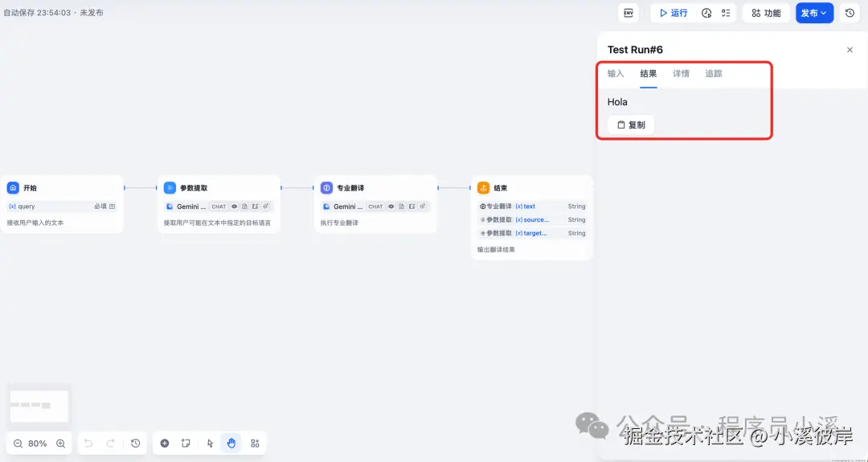Click the 必填 required marker in 开始 node
The image size is (868, 462).
(x=100, y=206)
